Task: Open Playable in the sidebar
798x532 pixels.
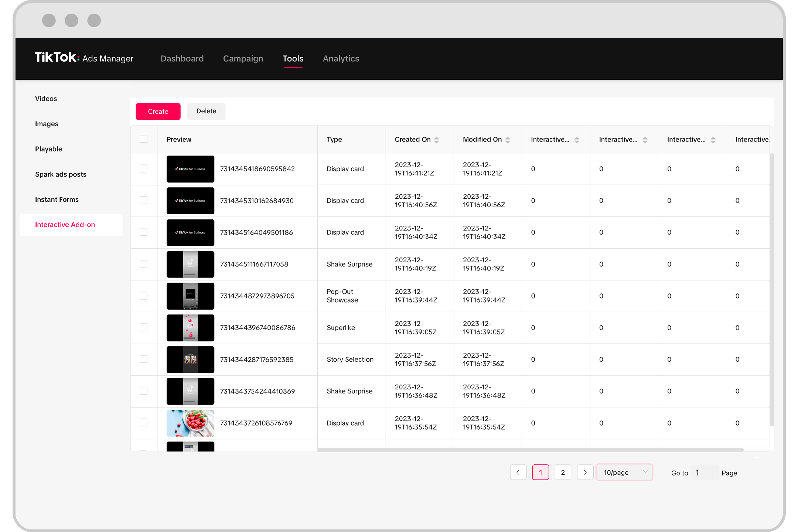Action: 49,149
